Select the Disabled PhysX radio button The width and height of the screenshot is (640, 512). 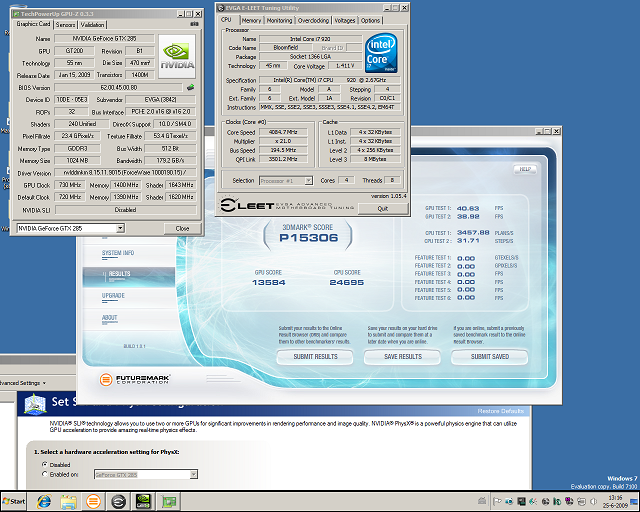pos(45,464)
